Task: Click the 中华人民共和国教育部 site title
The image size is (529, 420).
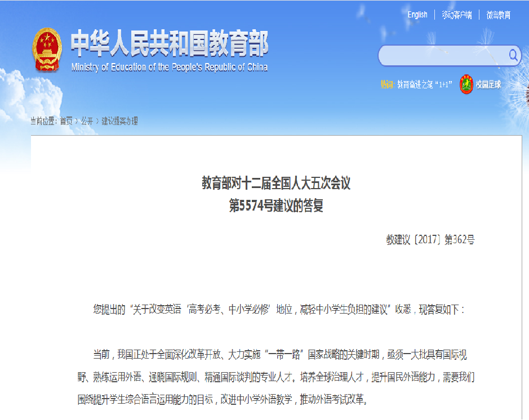Action: pos(169,44)
